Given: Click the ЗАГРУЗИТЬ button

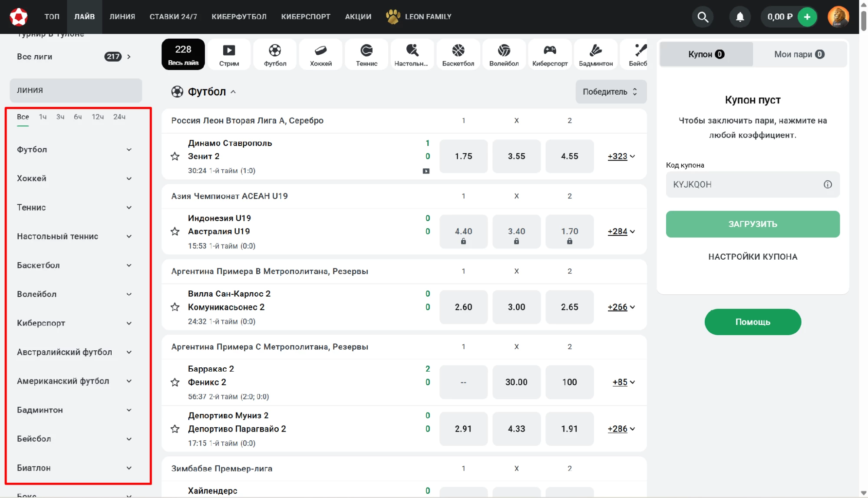Looking at the screenshot, I should point(752,224).
